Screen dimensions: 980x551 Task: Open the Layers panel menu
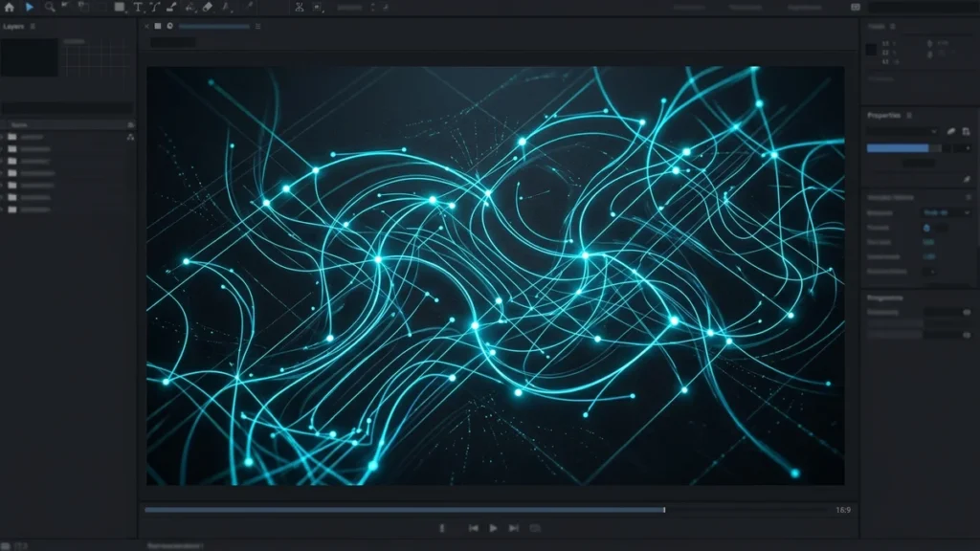tap(33, 26)
